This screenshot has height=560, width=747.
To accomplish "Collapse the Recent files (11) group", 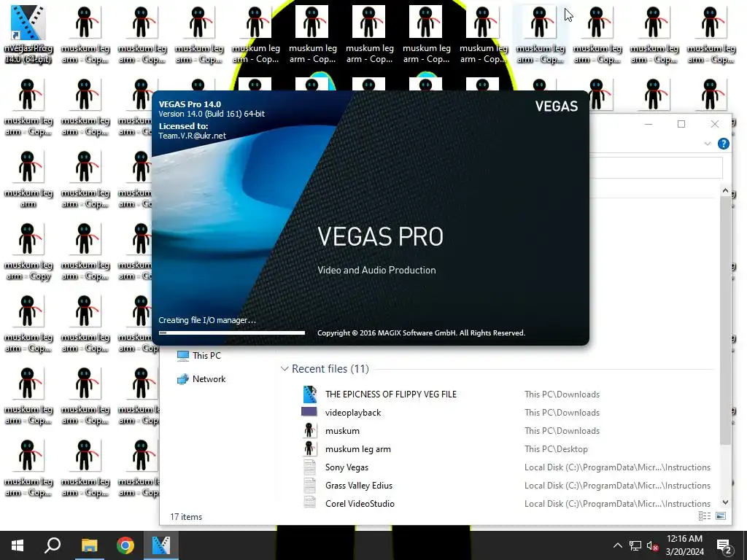I will (285, 368).
